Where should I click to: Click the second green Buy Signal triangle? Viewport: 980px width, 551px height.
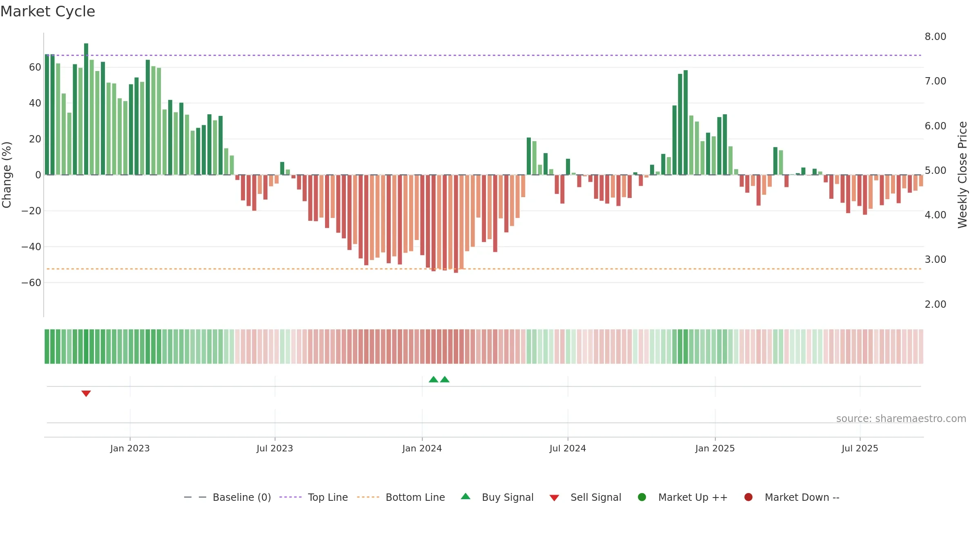(x=445, y=379)
